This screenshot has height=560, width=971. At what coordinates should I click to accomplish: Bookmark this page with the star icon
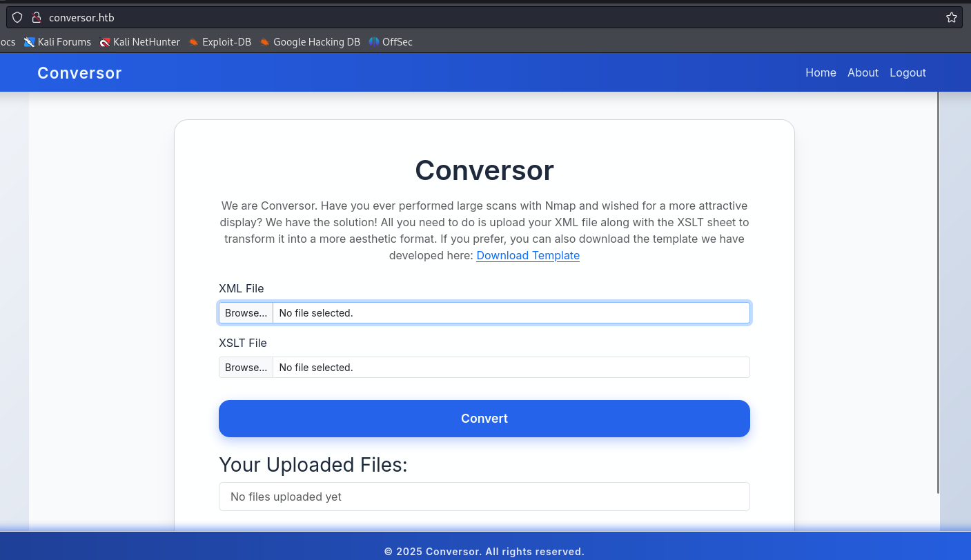tap(951, 18)
